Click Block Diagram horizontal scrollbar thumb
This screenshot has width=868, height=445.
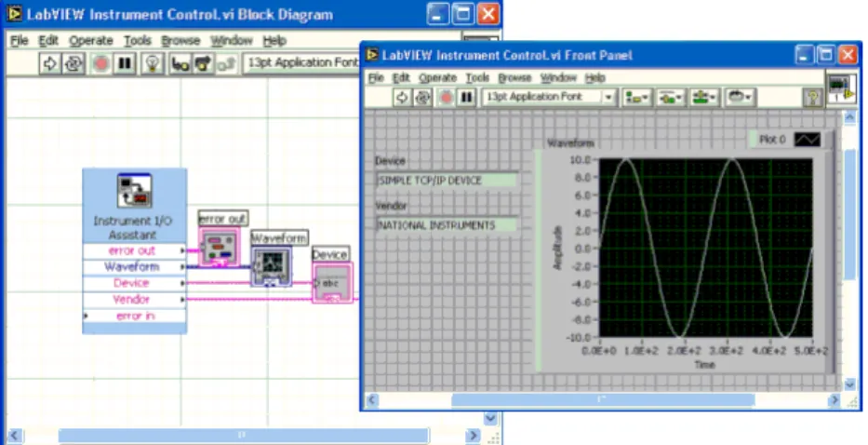click(244, 436)
